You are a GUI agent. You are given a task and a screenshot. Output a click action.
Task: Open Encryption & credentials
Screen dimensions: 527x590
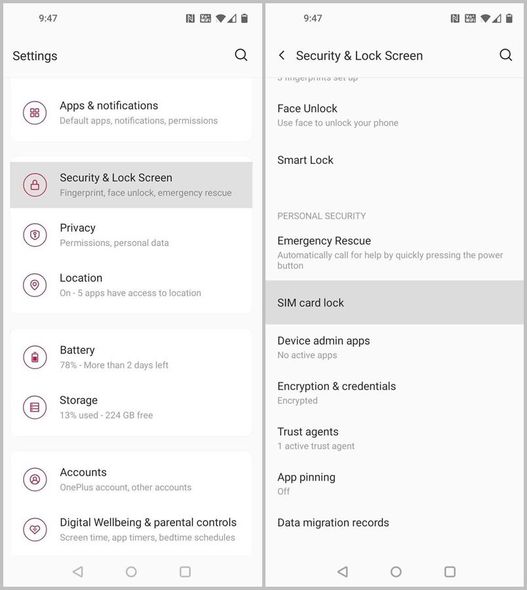395,393
